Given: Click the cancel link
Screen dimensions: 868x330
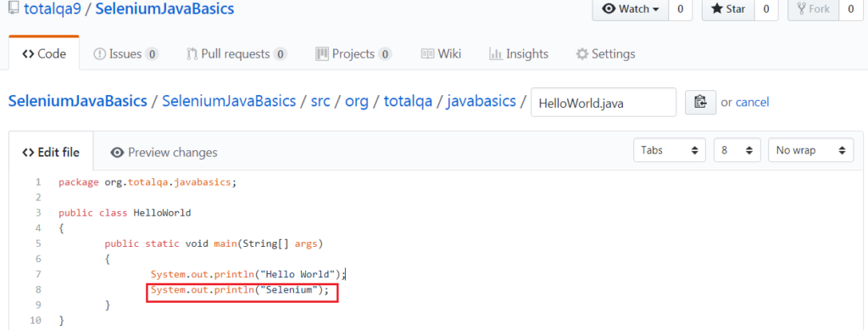Looking at the screenshot, I should tap(753, 103).
